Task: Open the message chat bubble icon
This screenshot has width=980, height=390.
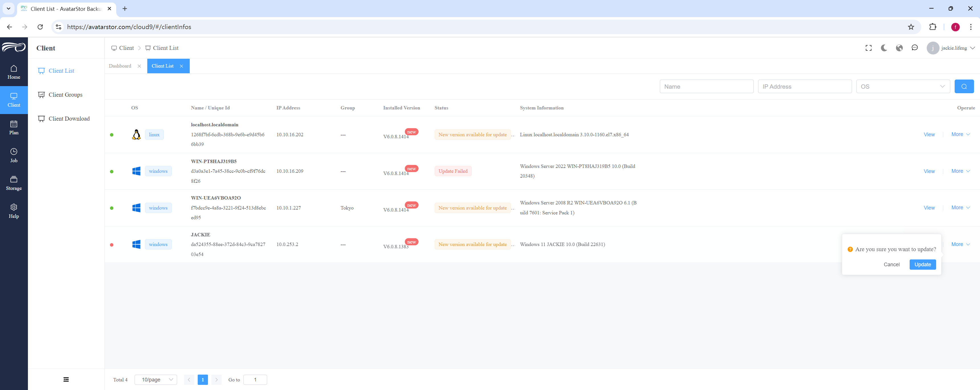Action: pos(914,48)
